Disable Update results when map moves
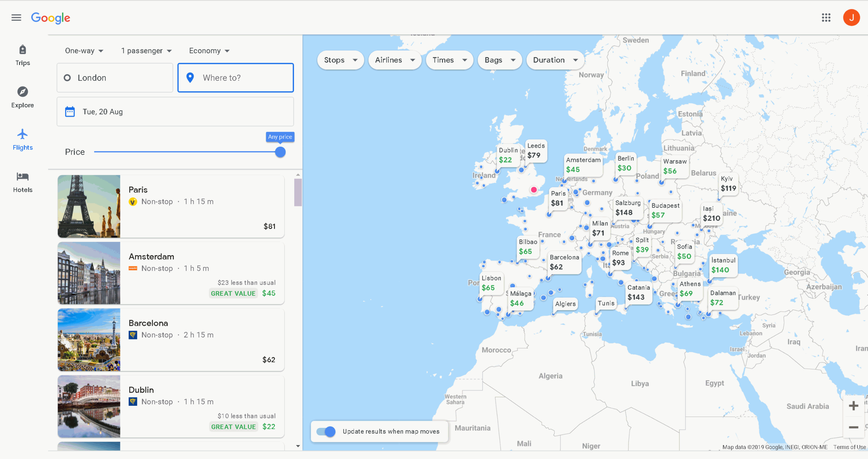 click(325, 431)
